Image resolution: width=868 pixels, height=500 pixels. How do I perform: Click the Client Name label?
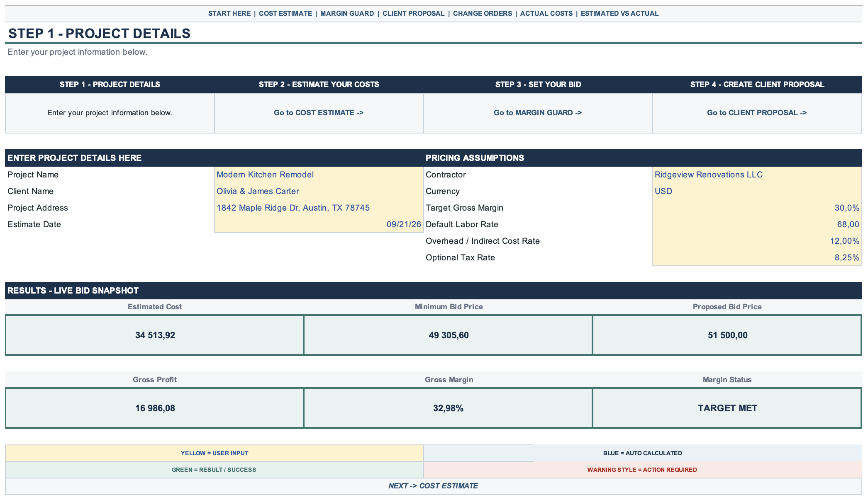click(30, 191)
